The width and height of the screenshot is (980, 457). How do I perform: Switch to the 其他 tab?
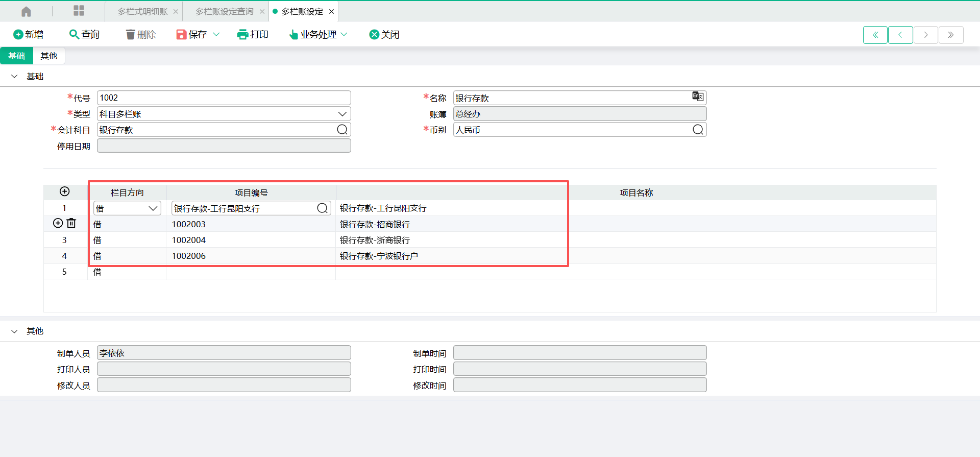[49, 56]
